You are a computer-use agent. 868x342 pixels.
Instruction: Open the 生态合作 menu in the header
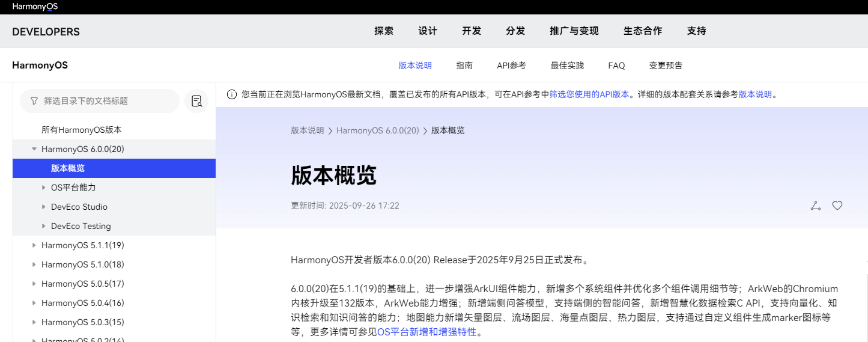tap(643, 31)
